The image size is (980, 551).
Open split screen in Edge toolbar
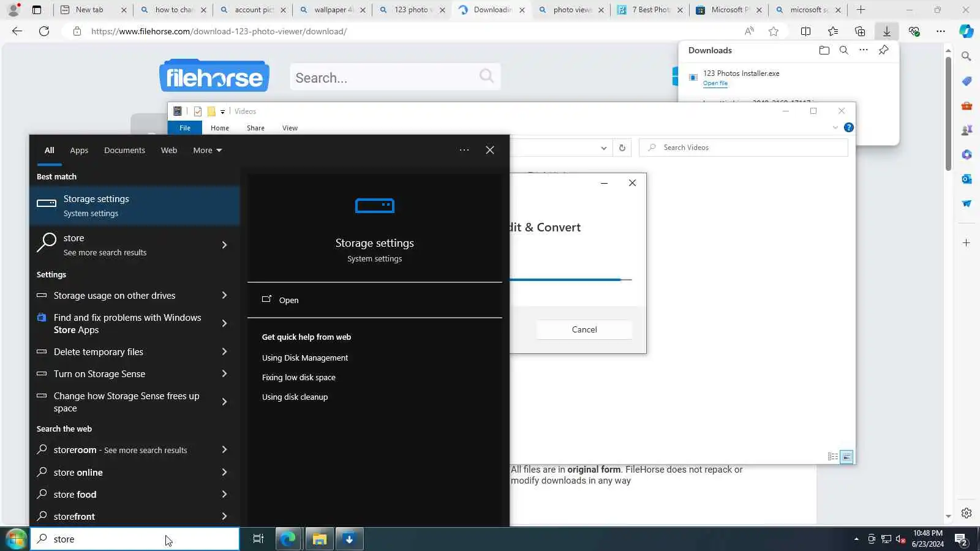click(x=805, y=31)
